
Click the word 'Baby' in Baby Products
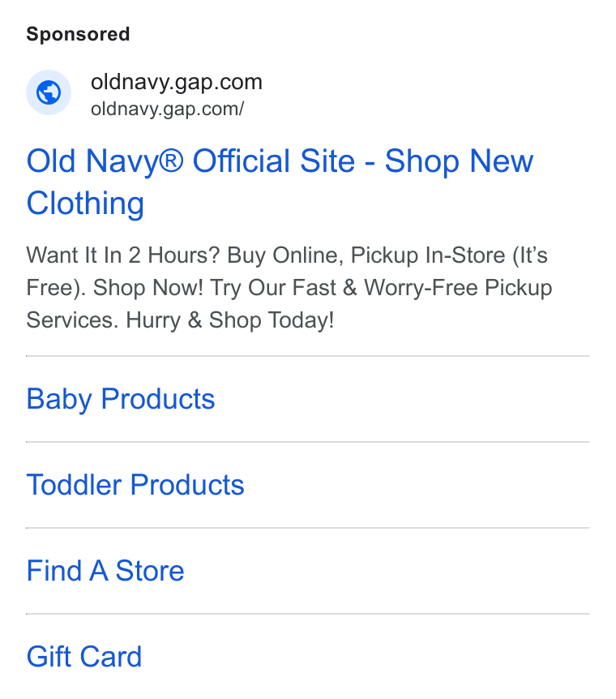tap(59, 398)
